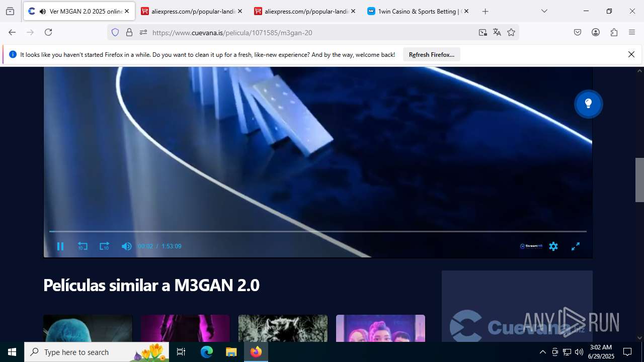Mute the video player volume
644x362 pixels.
[x=126, y=246]
